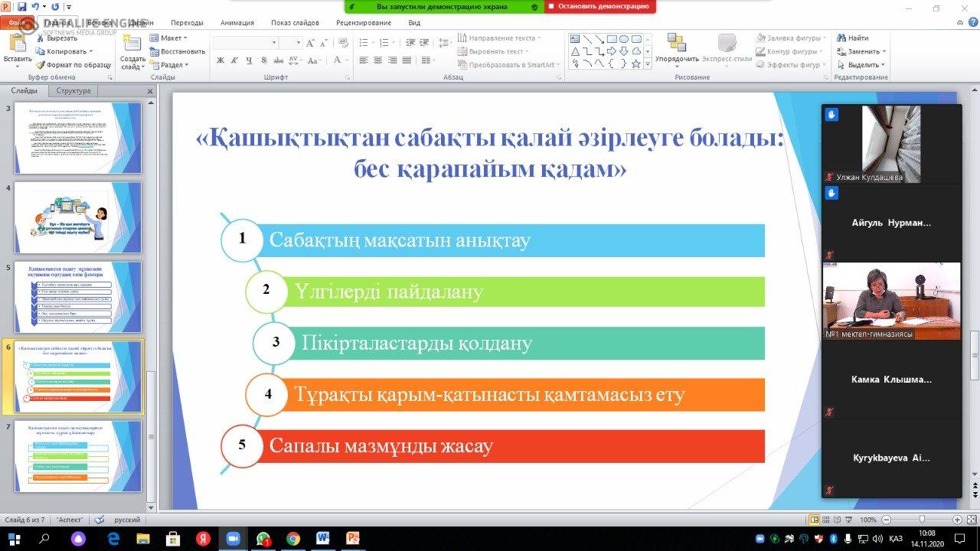
Task: Select slide 7 thumbnail in slides pane
Action: (x=78, y=456)
